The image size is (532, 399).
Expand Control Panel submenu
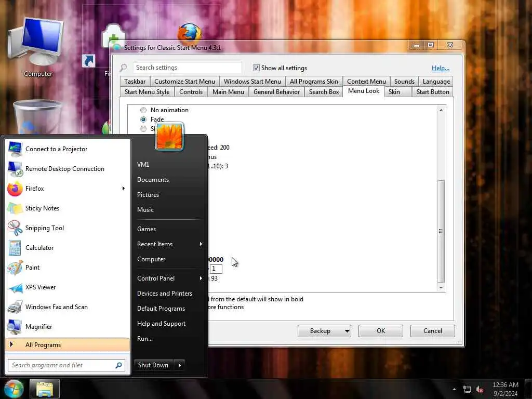(x=201, y=278)
